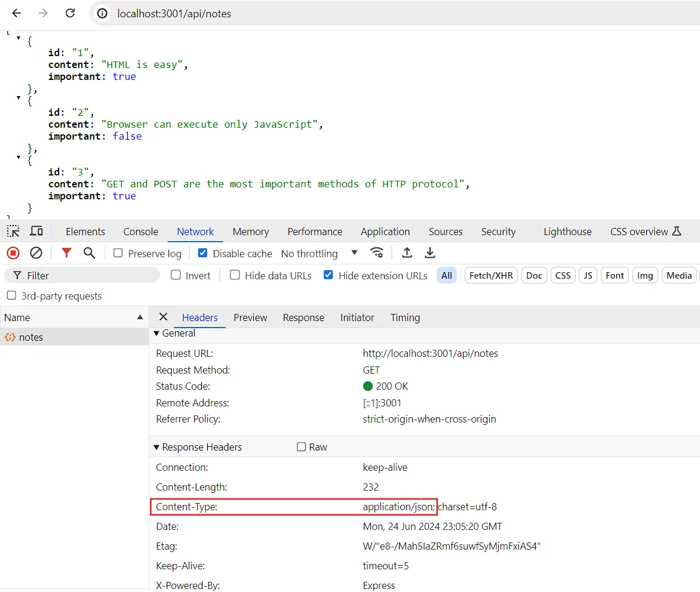The image size is (700, 592).
Task: Click the 200 OK status code value
Action: [386, 386]
